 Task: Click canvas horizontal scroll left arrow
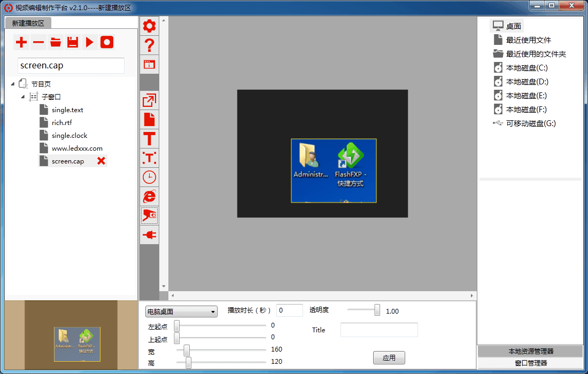tap(173, 295)
